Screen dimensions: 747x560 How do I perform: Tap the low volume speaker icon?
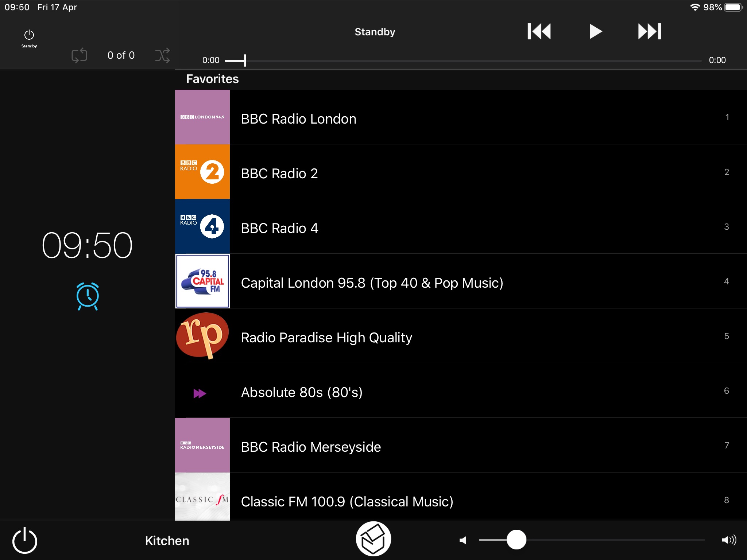(463, 540)
